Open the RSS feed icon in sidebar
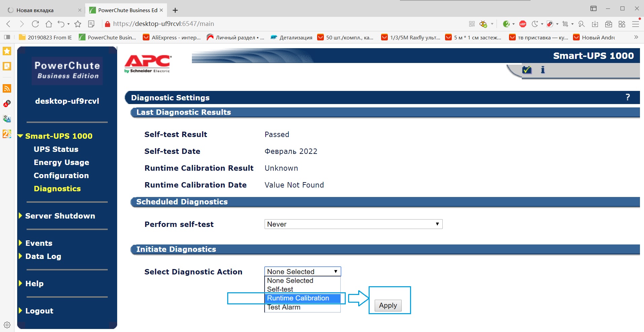Screen dimensions: 644x332 (7, 88)
